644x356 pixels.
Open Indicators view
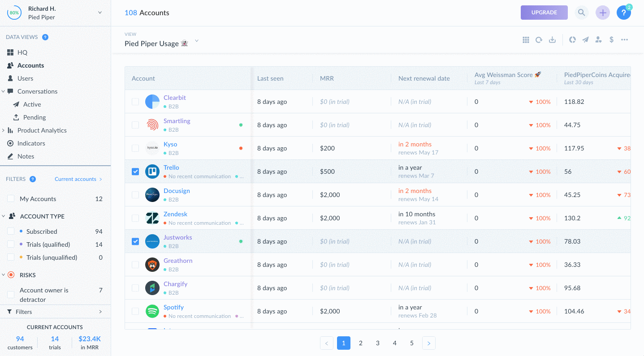[31, 143]
